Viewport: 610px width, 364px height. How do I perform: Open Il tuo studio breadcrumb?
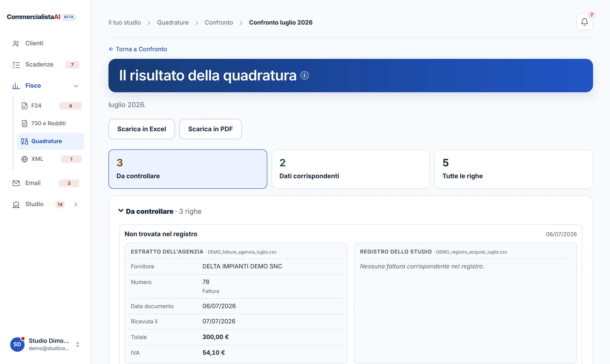[x=125, y=22]
